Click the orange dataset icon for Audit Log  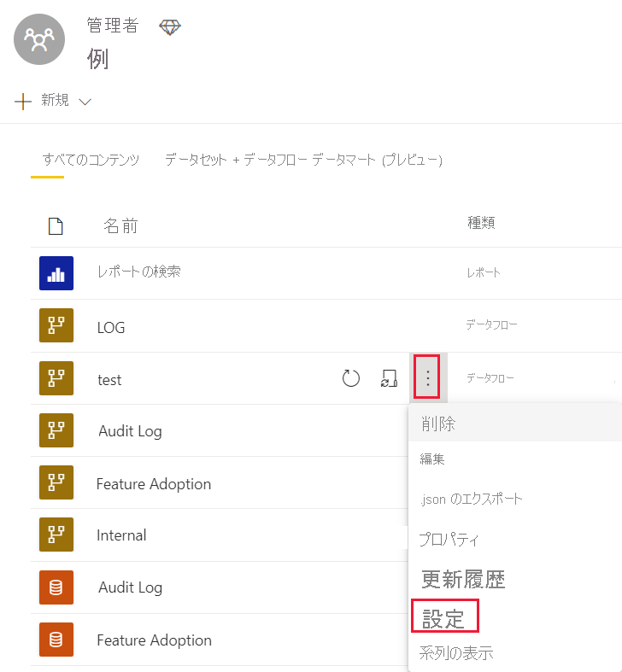coord(56,587)
